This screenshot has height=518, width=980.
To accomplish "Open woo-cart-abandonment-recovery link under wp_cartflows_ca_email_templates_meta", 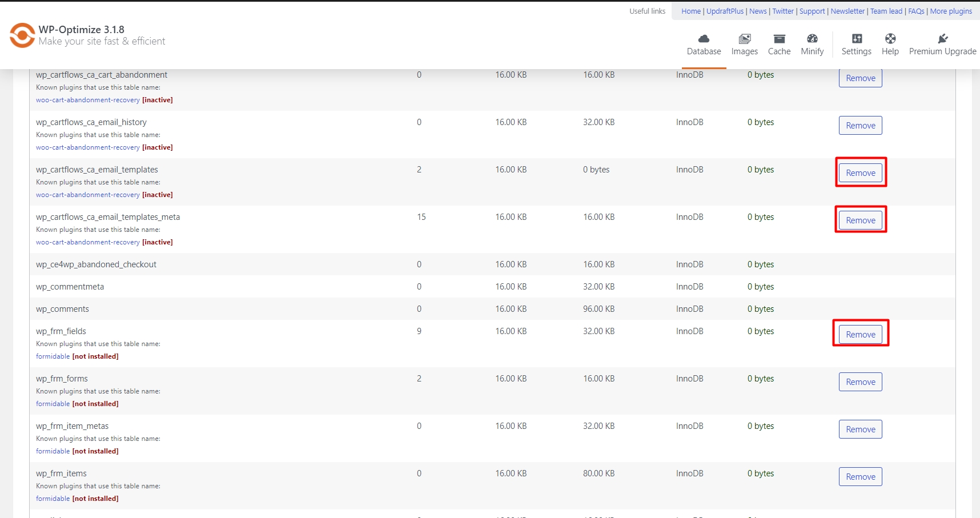I will pyautogui.click(x=88, y=242).
